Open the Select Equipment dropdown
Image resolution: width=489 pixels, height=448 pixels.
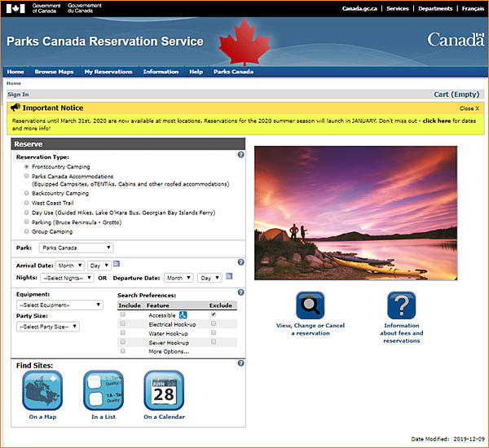pos(59,305)
